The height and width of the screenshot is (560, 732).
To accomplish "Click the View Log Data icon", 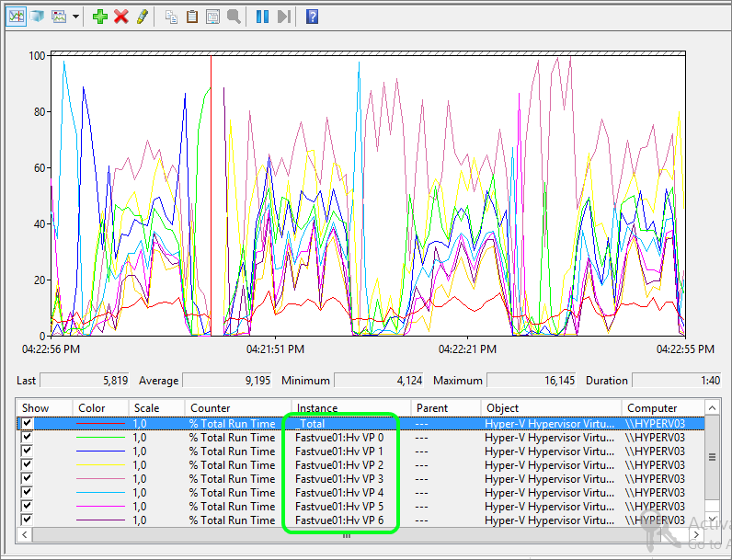I will tap(38, 17).
